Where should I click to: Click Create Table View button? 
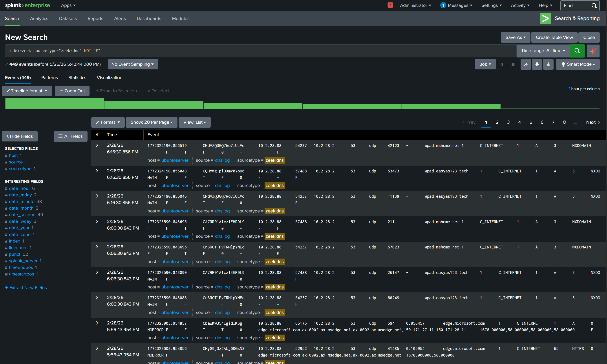point(554,37)
